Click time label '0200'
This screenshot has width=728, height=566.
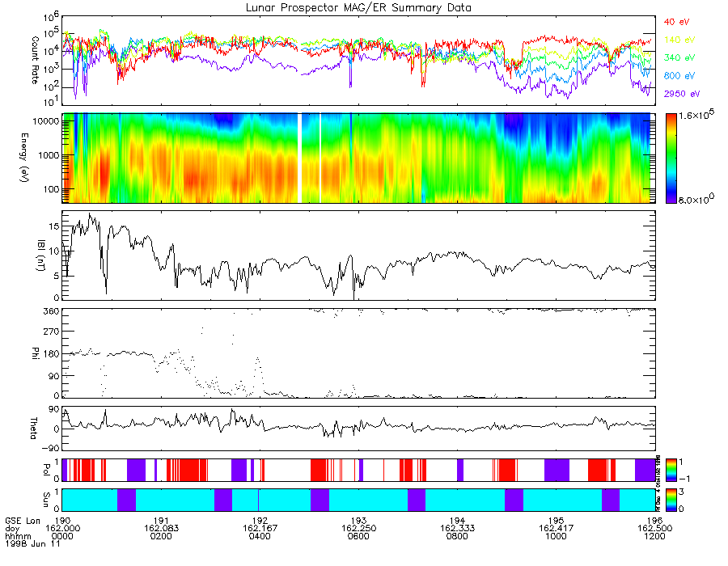pos(161,536)
